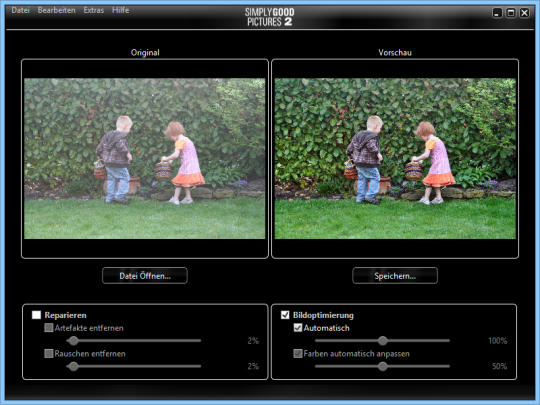540x405 pixels.
Task: Enable the Reparieren checkbox
Action: point(37,315)
